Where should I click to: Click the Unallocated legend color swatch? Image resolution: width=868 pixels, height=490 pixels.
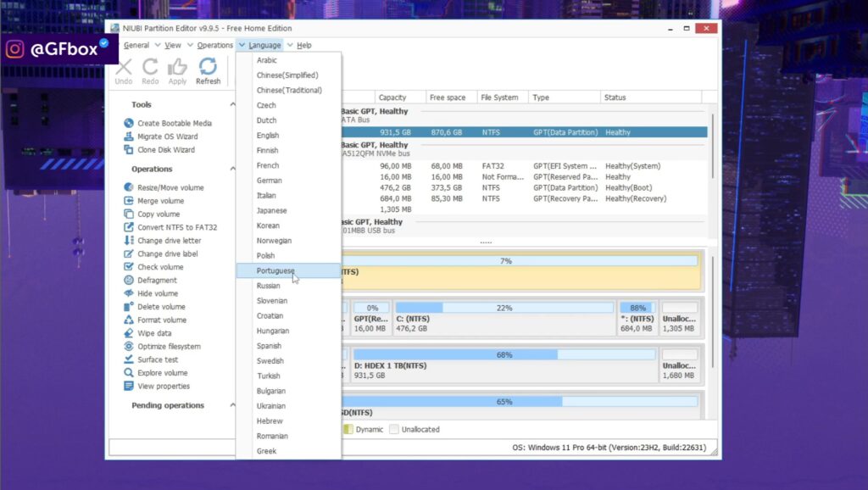click(x=394, y=430)
